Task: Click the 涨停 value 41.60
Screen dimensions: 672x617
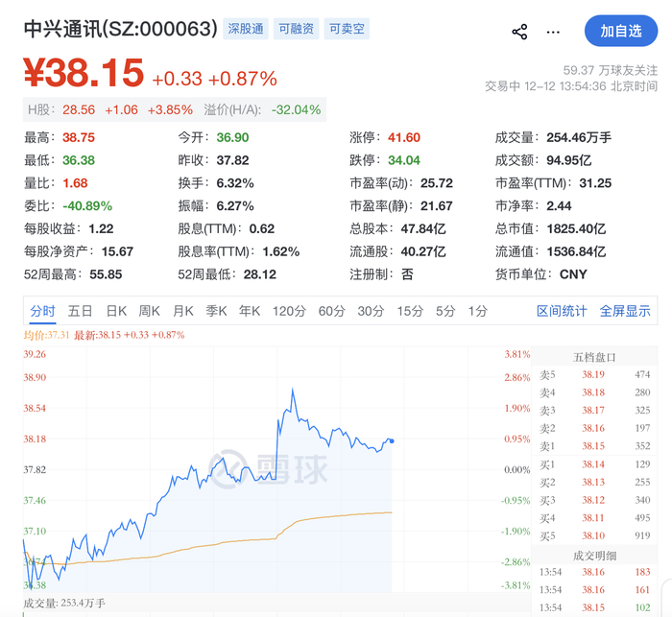Action: [x=404, y=137]
